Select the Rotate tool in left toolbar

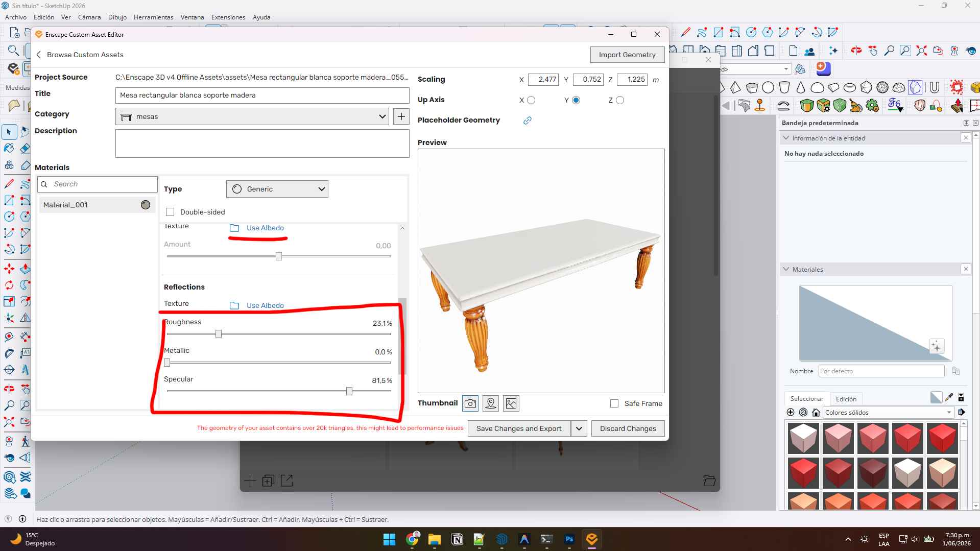point(9,285)
